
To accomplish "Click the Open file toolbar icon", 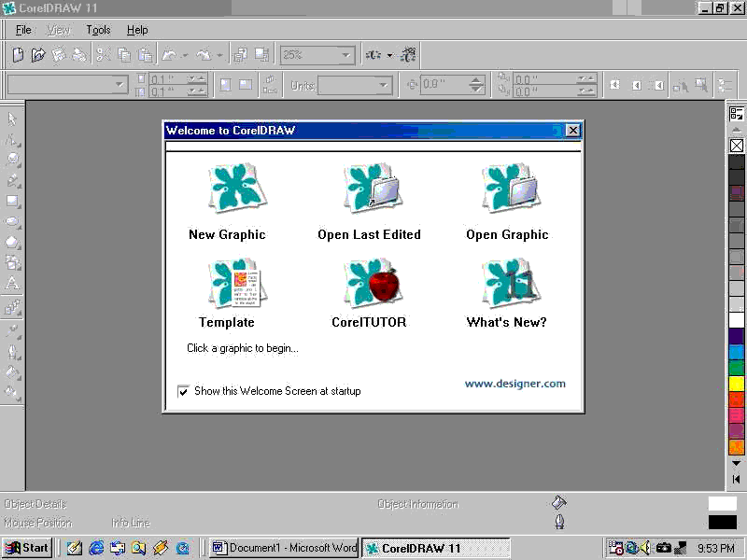I will [x=38, y=55].
